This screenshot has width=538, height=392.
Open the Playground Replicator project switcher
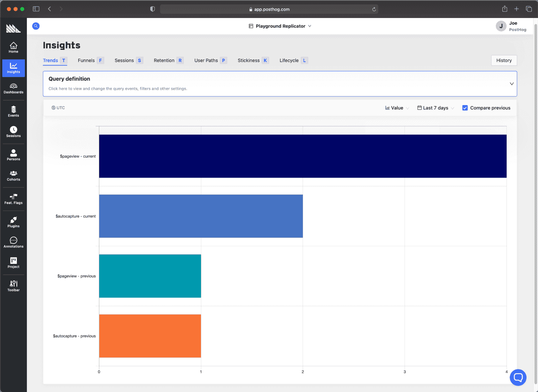[280, 26]
